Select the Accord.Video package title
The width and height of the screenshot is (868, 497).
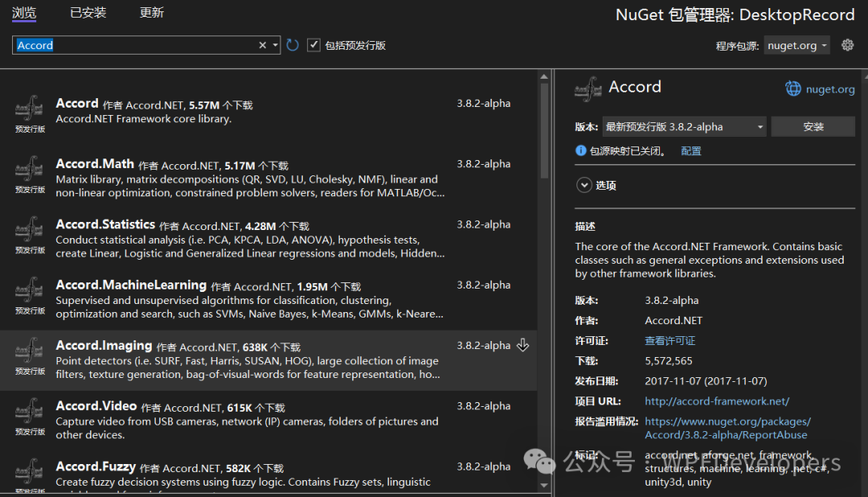[96, 406]
